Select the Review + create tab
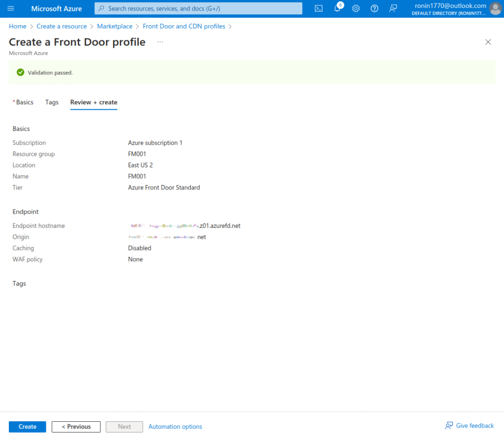Image resolution: width=504 pixels, height=439 pixels. pos(94,102)
